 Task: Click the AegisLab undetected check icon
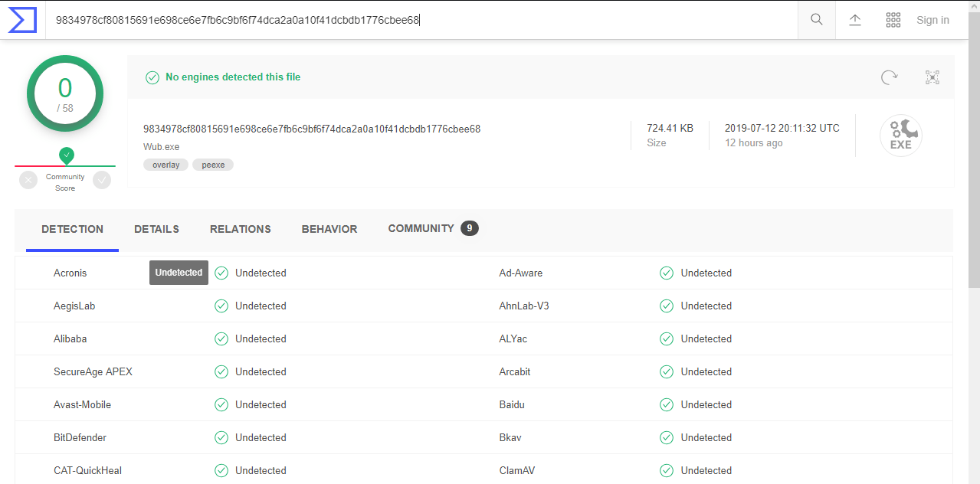point(221,306)
